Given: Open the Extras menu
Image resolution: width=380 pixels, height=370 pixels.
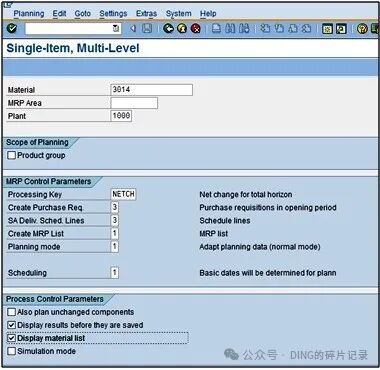Looking at the screenshot, I should pos(146,14).
